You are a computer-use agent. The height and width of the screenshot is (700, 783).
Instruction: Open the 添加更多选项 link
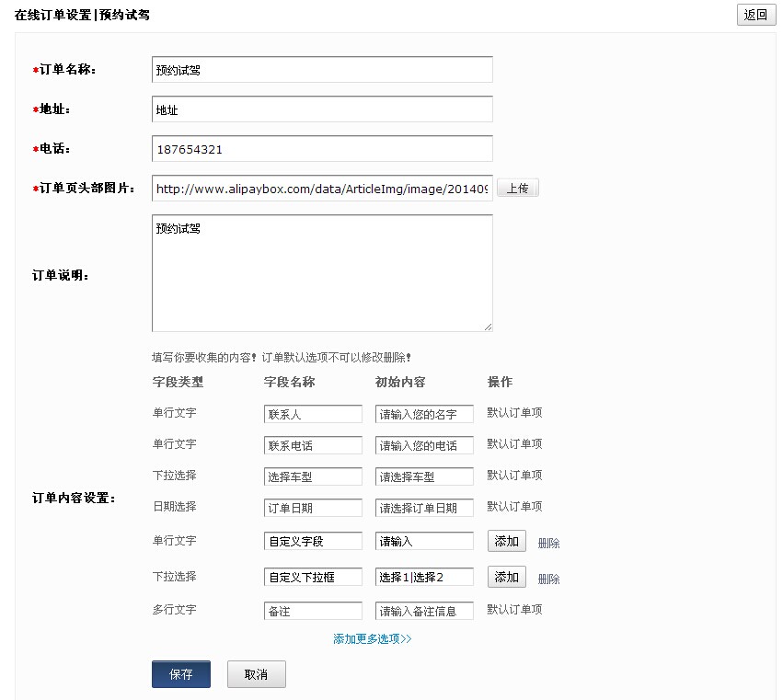pyautogui.click(x=372, y=638)
